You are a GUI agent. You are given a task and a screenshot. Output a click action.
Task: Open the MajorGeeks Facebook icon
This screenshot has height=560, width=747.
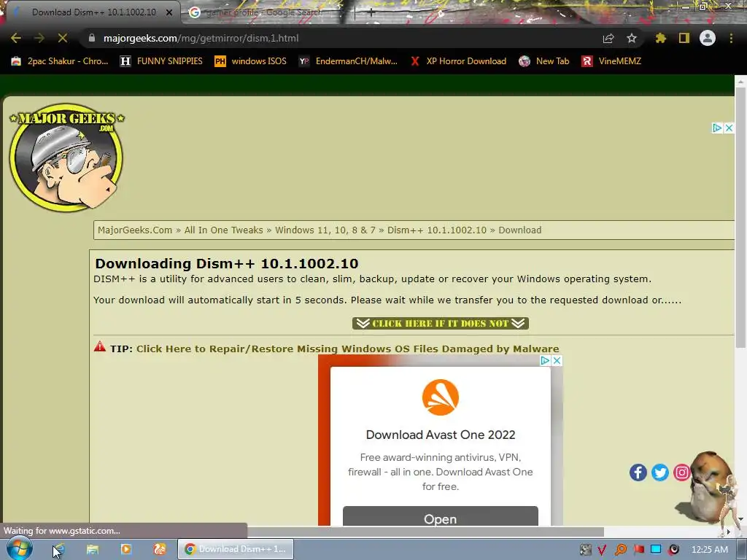coord(638,472)
